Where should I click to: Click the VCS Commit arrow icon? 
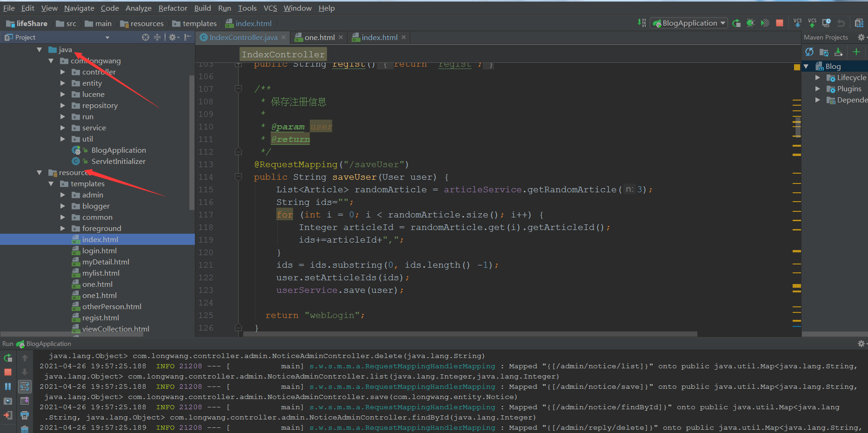click(812, 22)
